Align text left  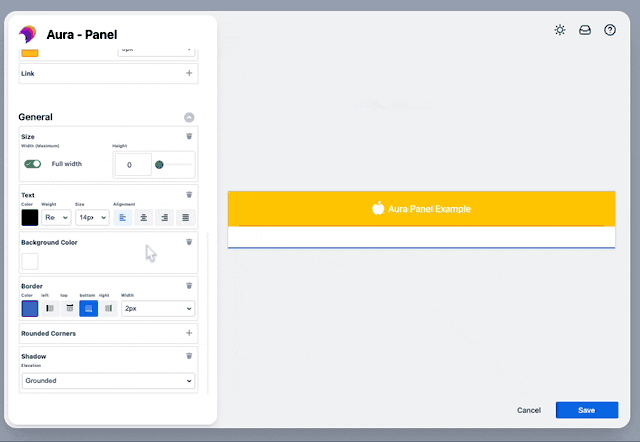[122, 218]
